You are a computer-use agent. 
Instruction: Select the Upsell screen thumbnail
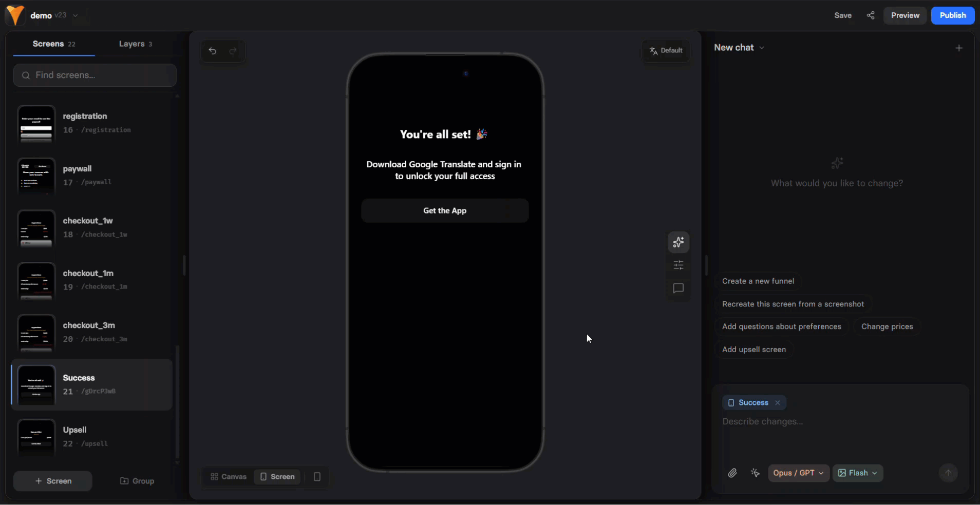36,437
